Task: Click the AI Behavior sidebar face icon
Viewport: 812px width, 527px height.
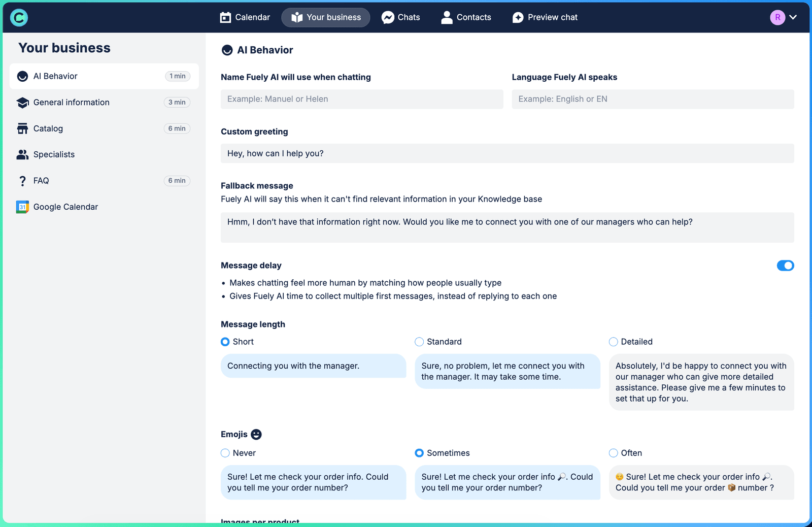Action: [22, 76]
